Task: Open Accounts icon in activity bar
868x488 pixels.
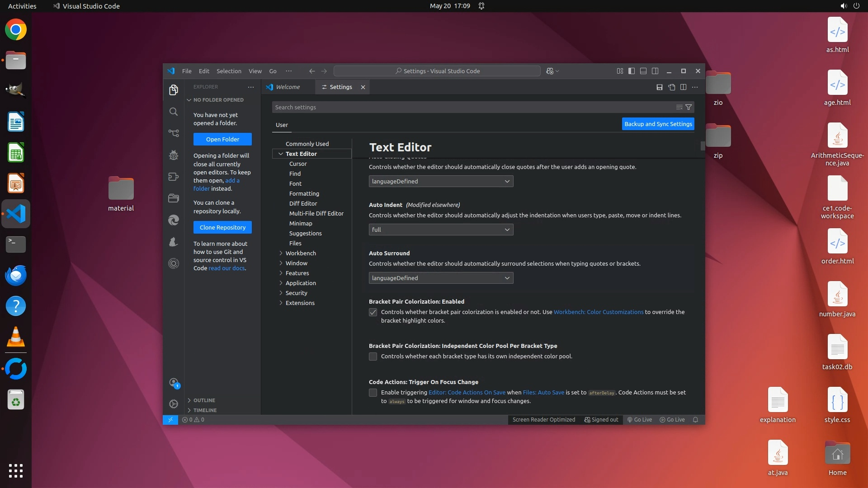Action: [x=174, y=383]
